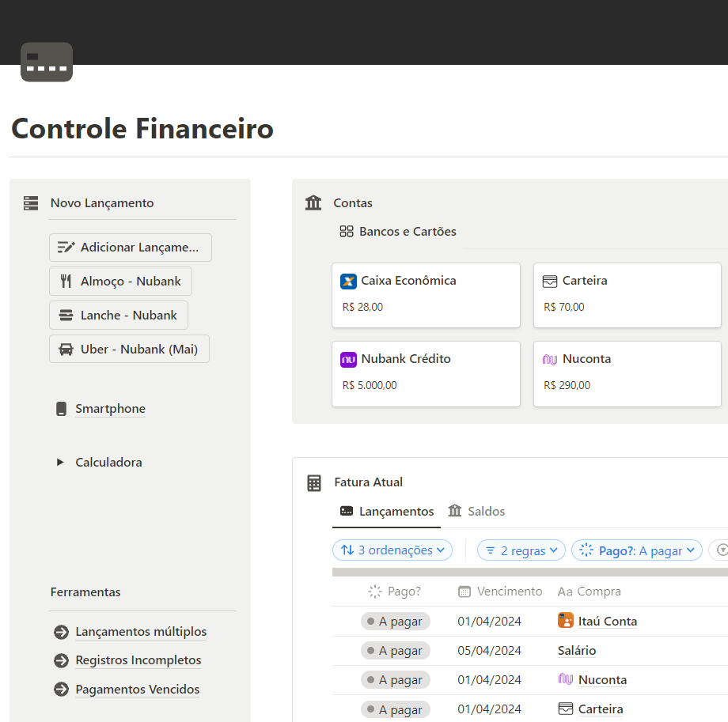
Task: Toggle the A pagar status for Itaú Conta
Action: coord(395,622)
